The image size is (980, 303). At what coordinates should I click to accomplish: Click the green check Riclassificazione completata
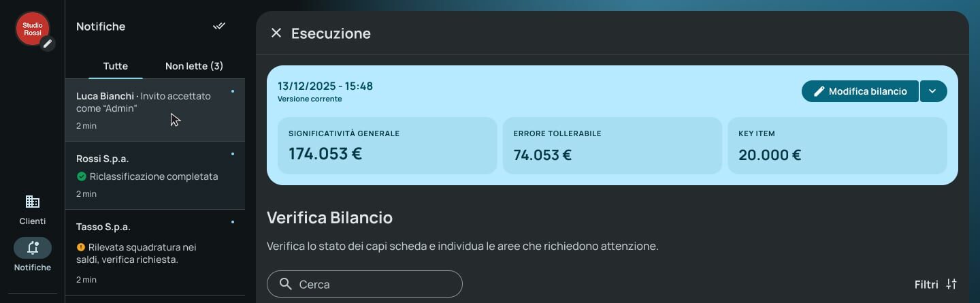(x=82, y=176)
